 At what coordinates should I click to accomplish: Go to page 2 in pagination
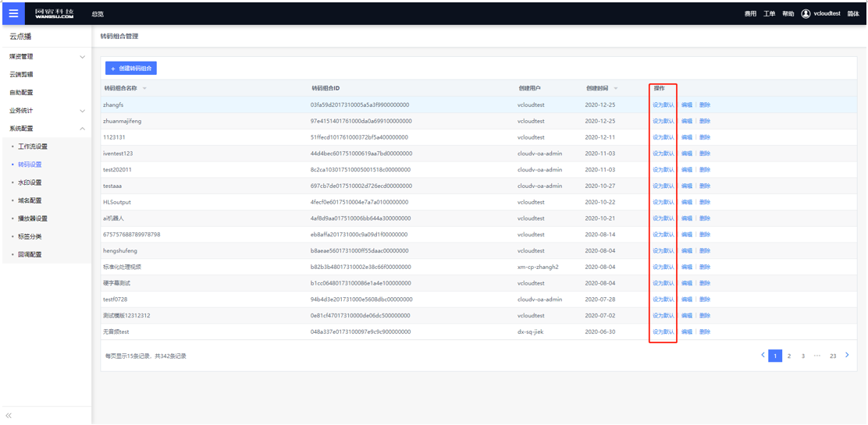point(789,356)
